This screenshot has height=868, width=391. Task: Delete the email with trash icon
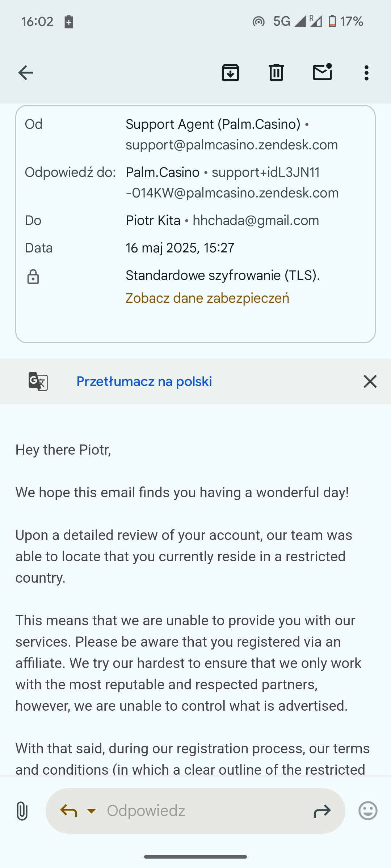(276, 73)
